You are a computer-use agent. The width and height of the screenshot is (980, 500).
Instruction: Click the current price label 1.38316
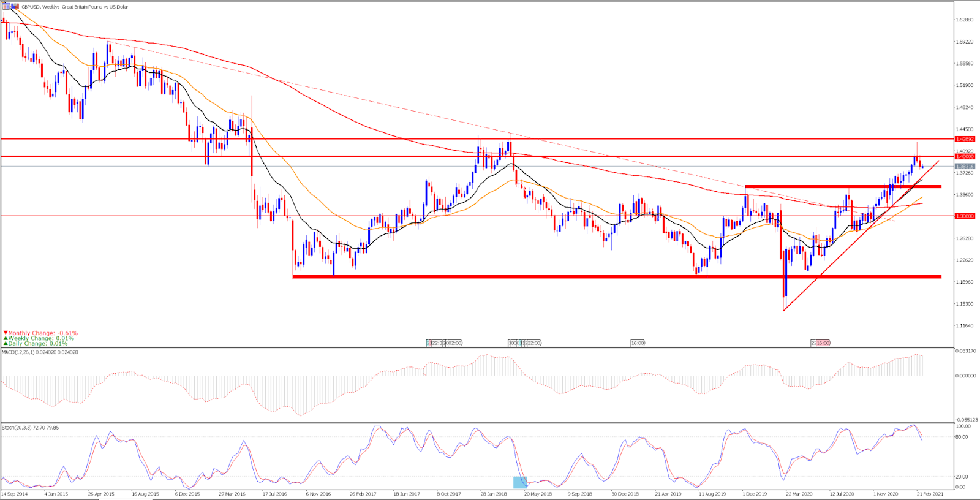pos(965,166)
